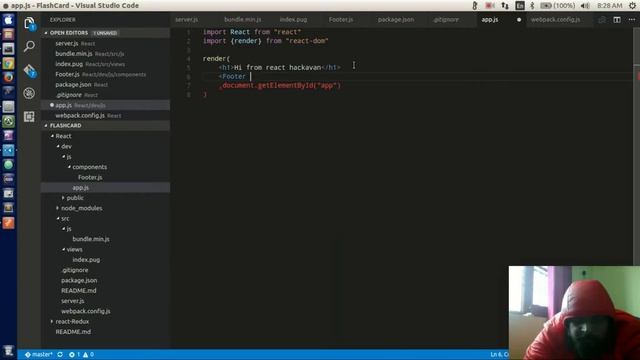Image resolution: width=640 pixels, height=360 pixels.
Task: Click the Visual Studio Code launcher icon
Action: click(8, 150)
